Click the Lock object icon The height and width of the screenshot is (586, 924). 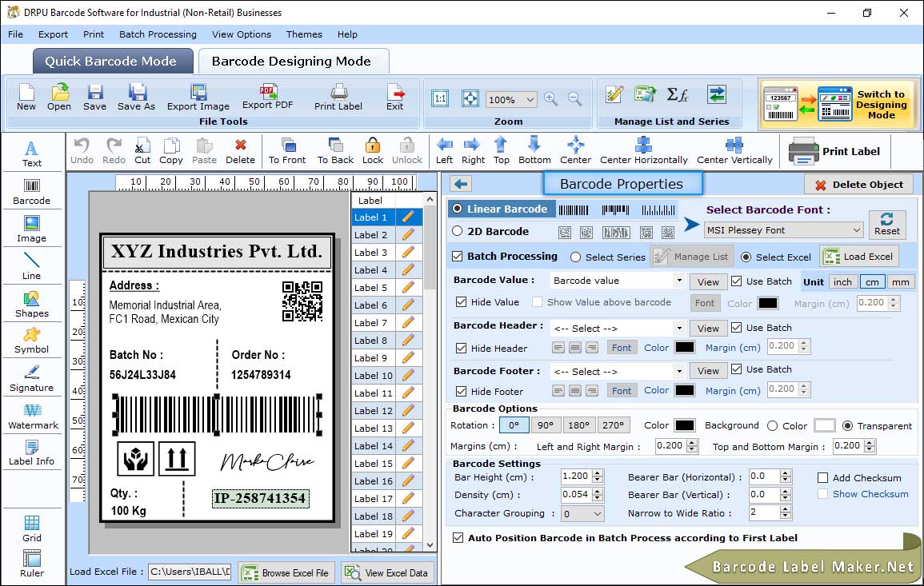tap(373, 151)
